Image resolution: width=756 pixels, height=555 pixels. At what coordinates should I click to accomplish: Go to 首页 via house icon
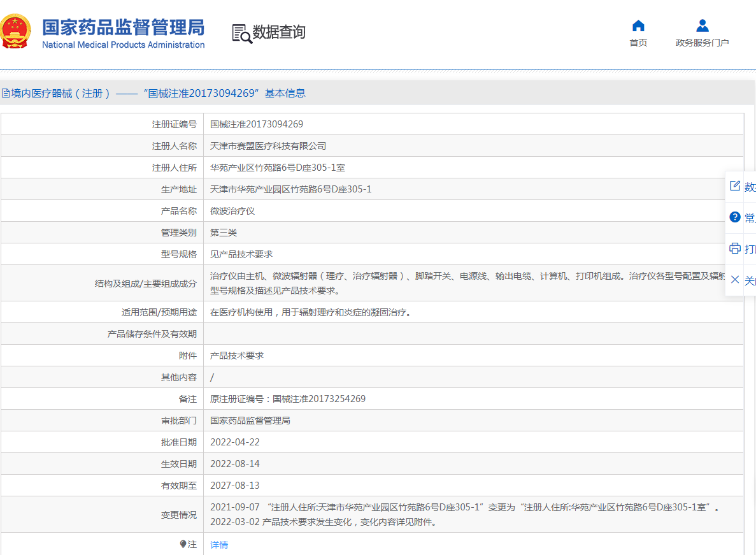click(x=638, y=25)
